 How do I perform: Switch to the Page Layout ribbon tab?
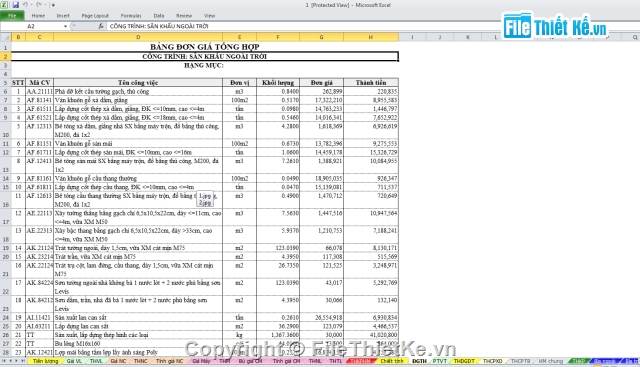pyautogui.click(x=95, y=16)
